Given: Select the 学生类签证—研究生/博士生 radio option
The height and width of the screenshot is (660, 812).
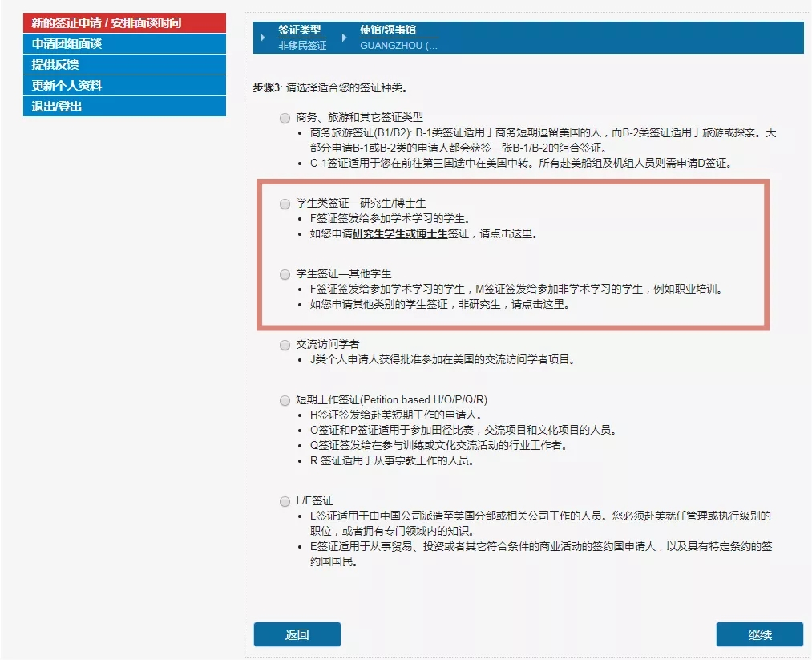Looking at the screenshot, I should (x=285, y=204).
